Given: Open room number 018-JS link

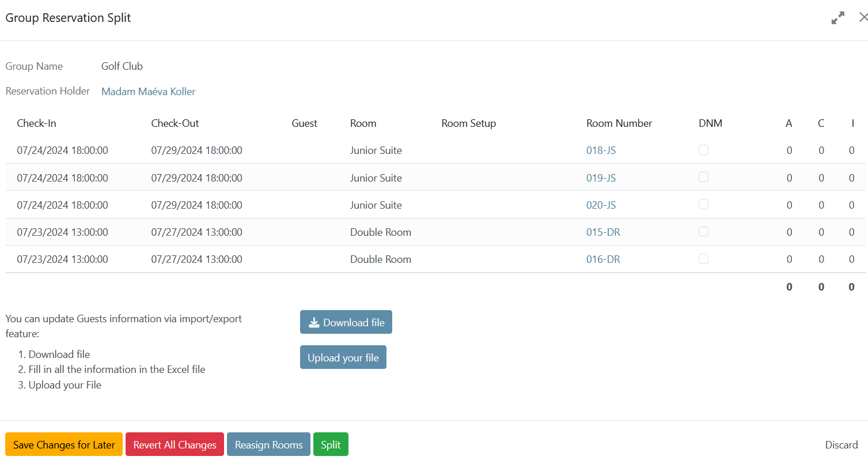Looking at the screenshot, I should click(x=601, y=150).
